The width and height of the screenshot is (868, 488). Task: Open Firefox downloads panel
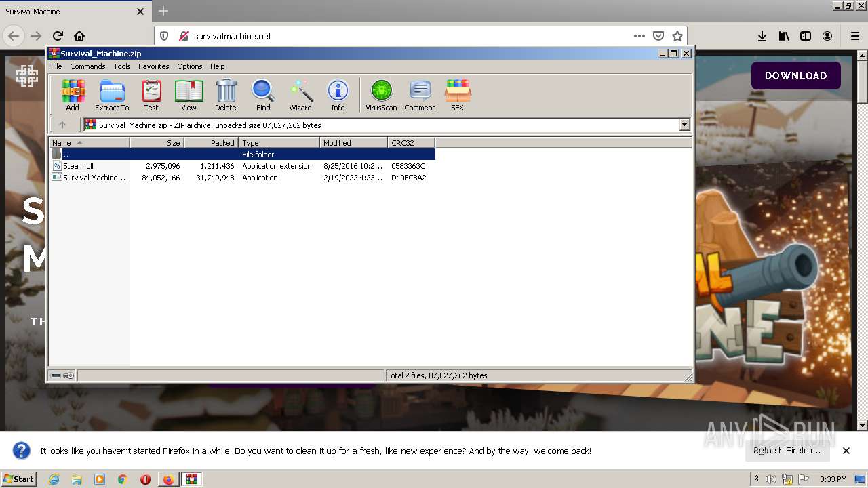click(x=762, y=36)
